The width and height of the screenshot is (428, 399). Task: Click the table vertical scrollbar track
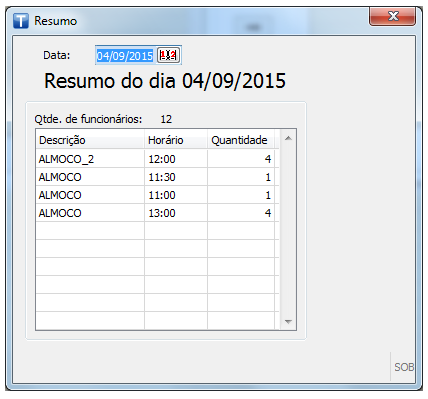288,230
